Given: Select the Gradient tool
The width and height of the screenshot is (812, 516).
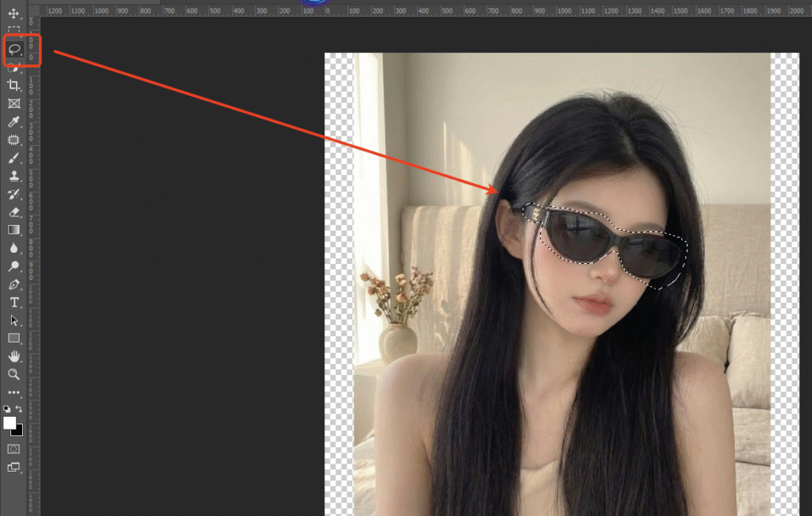Looking at the screenshot, I should coord(13,230).
